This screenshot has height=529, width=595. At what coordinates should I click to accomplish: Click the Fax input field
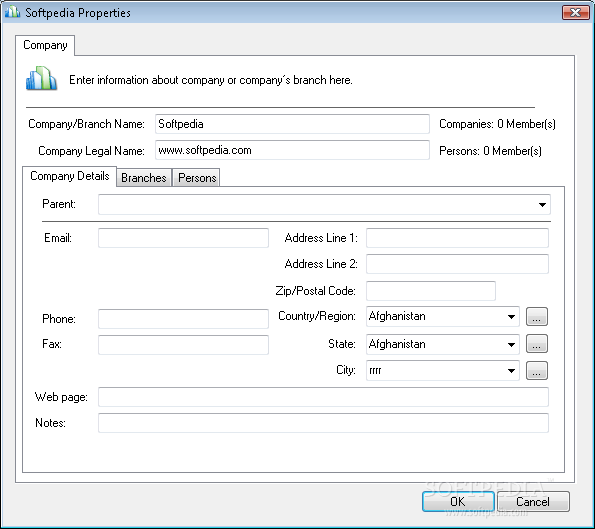coord(183,345)
